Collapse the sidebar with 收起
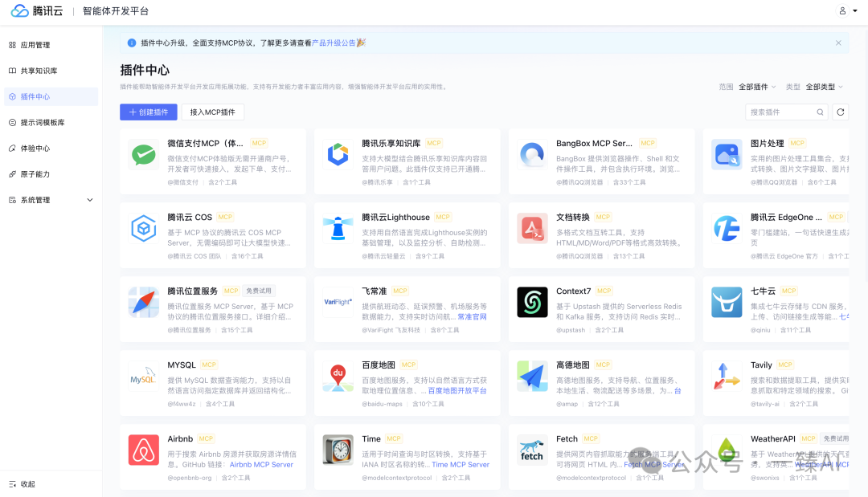The image size is (868, 497). [23, 484]
